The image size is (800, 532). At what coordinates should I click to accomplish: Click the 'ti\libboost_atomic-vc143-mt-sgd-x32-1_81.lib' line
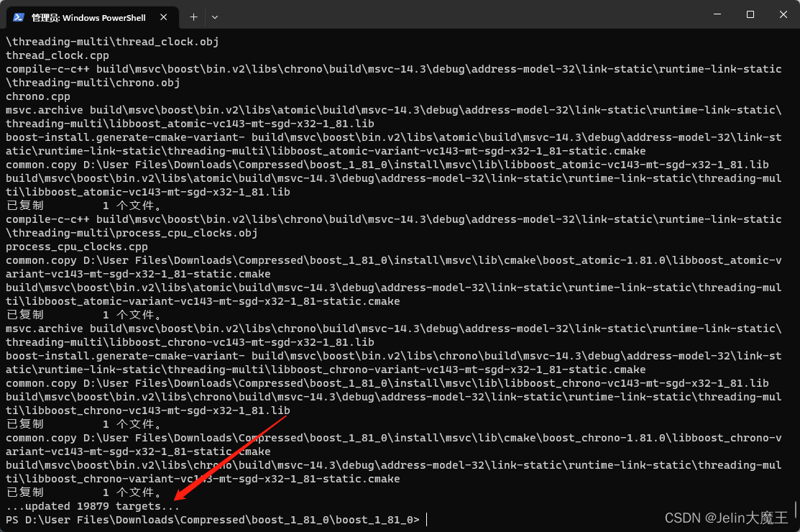coord(148,192)
